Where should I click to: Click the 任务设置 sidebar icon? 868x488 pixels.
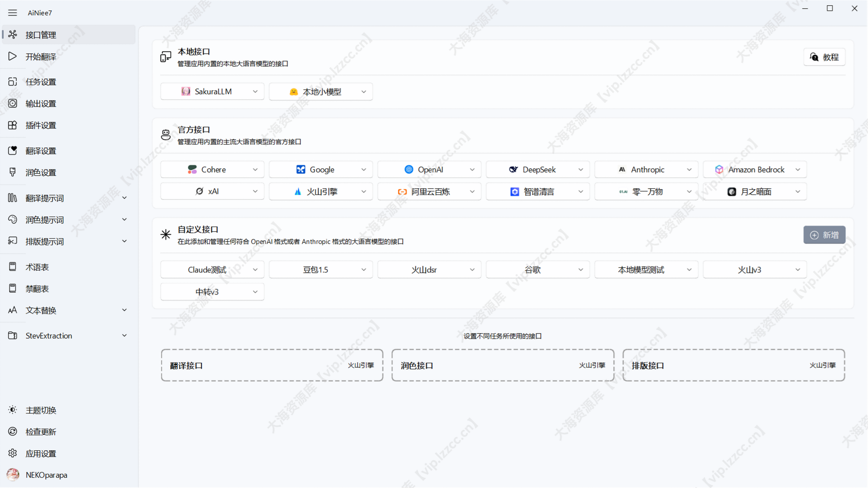pyautogui.click(x=13, y=82)
